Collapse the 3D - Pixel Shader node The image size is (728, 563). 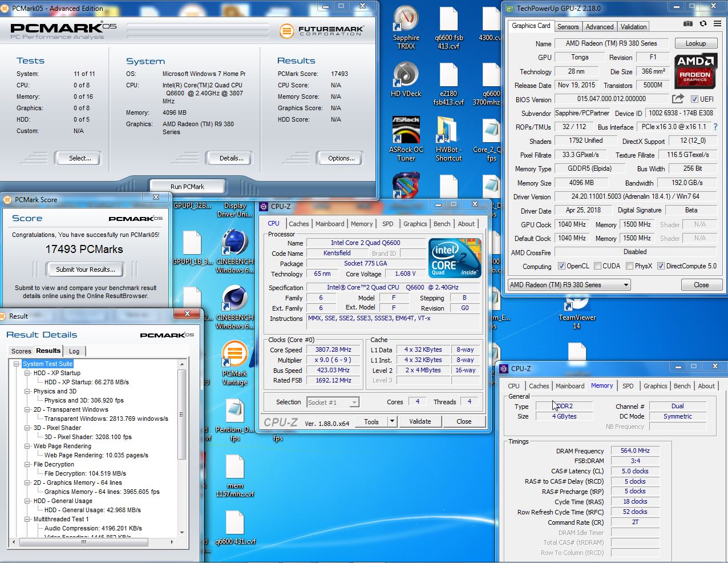(27, 428)
